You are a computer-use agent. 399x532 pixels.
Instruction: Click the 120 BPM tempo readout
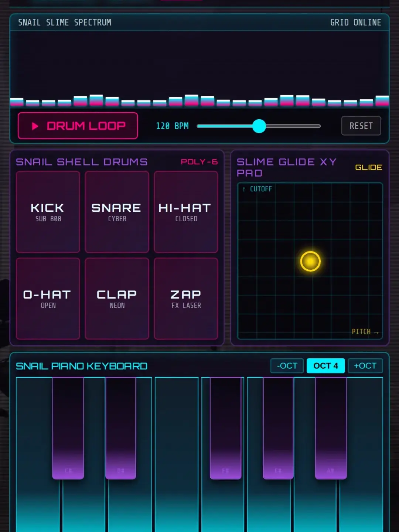pos(172,126)
